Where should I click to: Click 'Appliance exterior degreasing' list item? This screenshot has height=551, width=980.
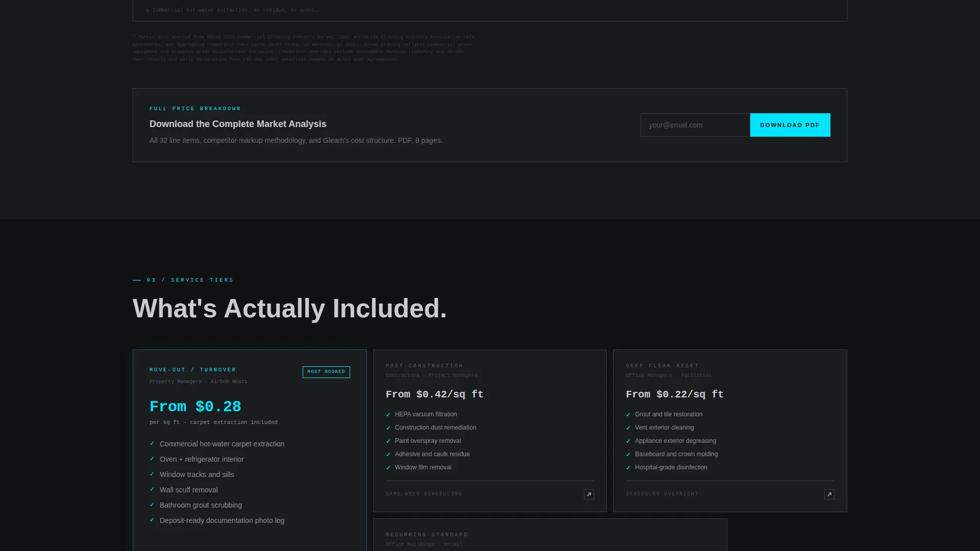pos(675,441)
